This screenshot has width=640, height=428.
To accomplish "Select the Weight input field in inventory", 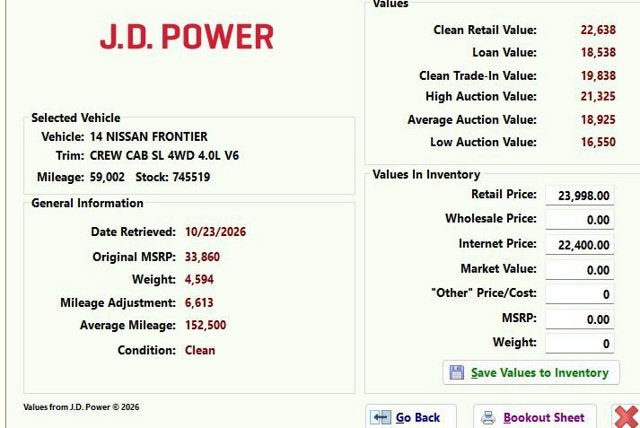I will point(580,344).
